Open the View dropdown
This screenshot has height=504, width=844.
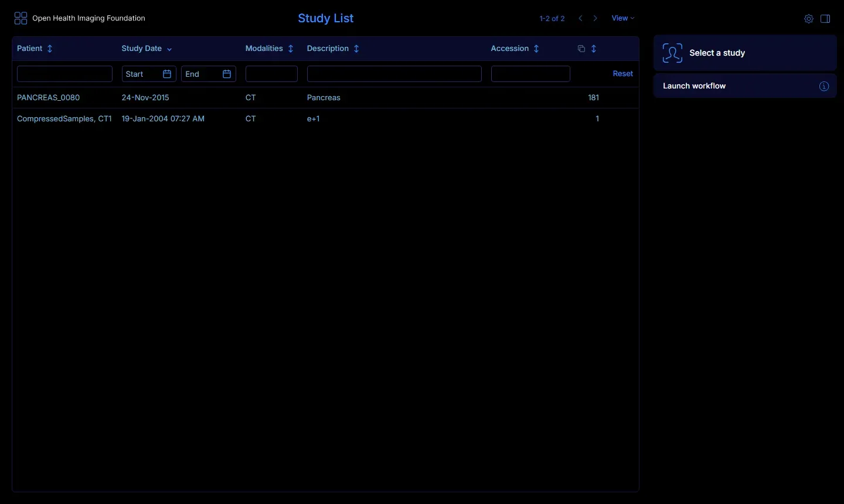[623, 18]
